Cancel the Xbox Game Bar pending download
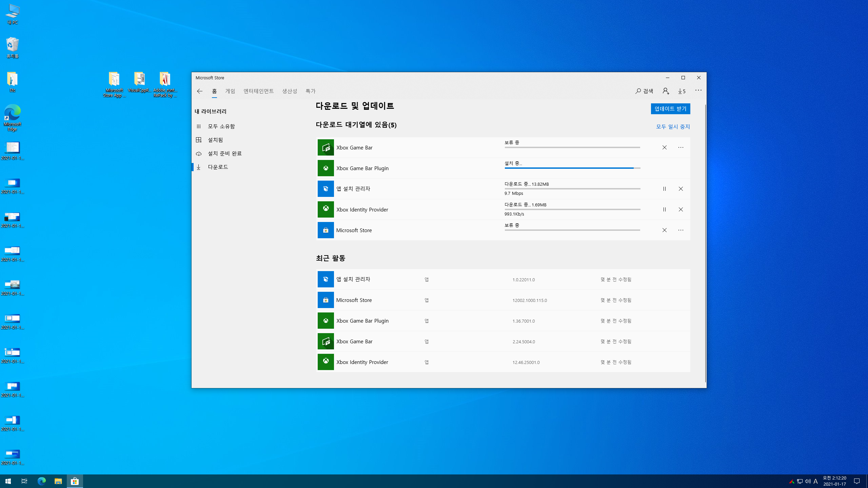Viewport: 868px width, 488px height. tap(665, 147)
